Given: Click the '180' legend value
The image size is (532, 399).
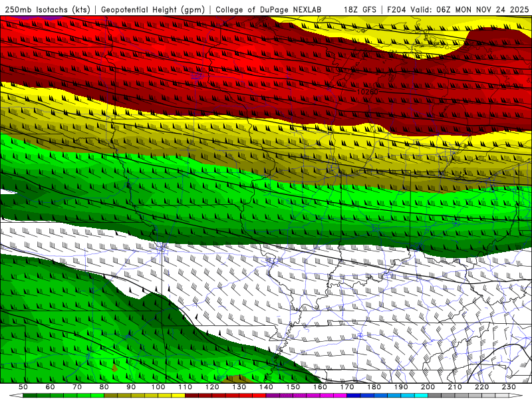Looking at the screenshot, I should tap(374, 387).
